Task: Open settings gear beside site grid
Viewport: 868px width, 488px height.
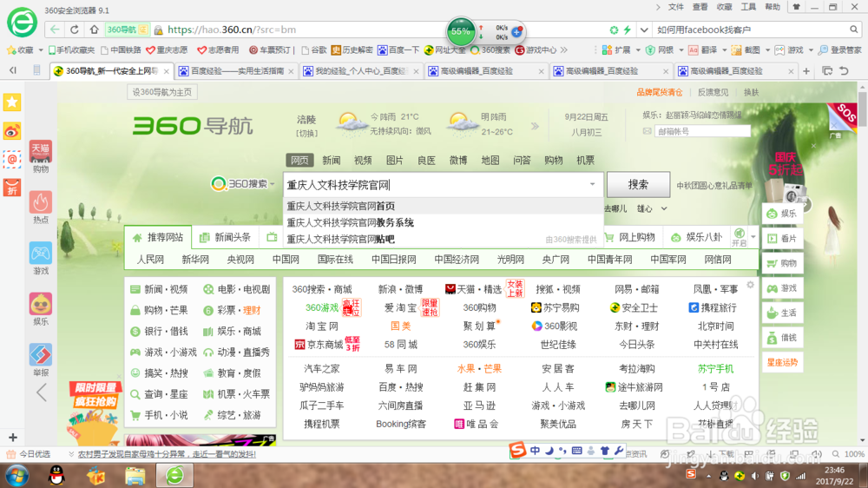Action: [x=750, y=285]
